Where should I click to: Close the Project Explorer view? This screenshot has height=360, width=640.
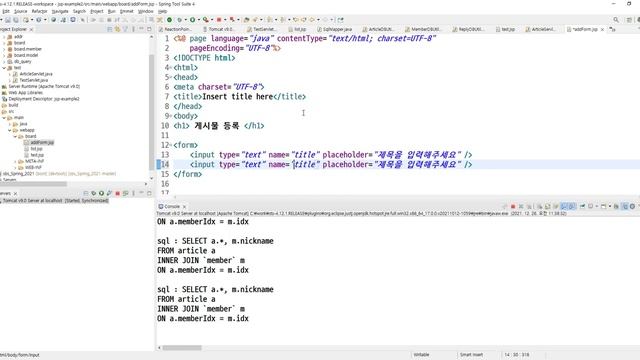coord(31,29)
